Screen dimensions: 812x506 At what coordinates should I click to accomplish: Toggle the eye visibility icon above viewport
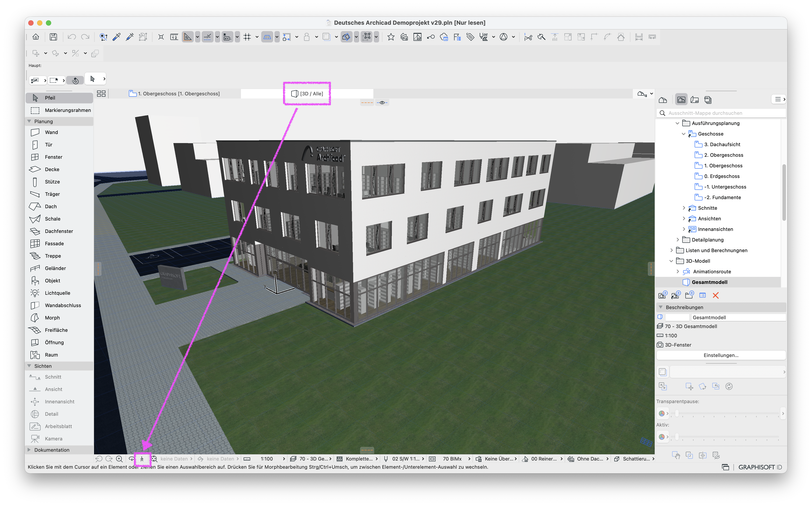click(x=382, y=103)
